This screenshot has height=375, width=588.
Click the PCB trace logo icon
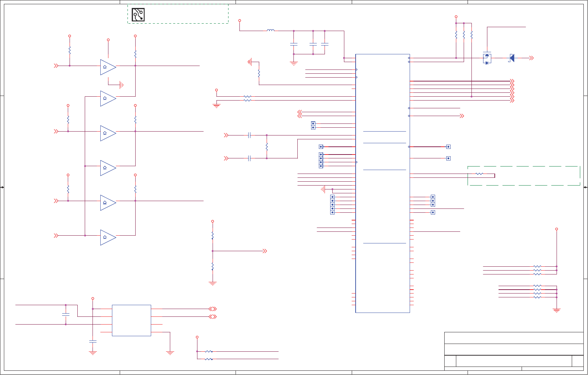pyautogui.click(x=138, y=15)
